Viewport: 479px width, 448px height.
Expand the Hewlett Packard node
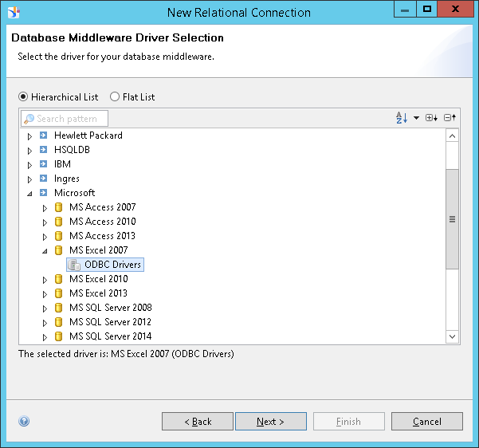click(x=30, y=136)
